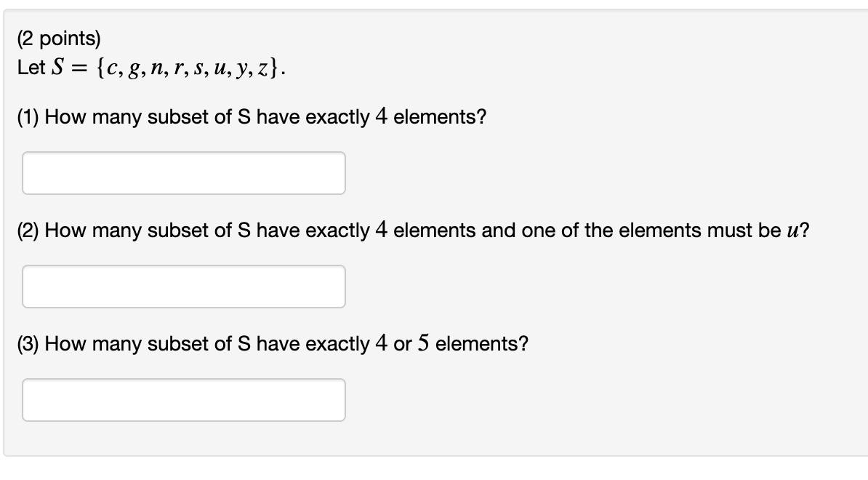Image resolution: width=868 pixels, height=480 pixels.
Task: Click the answer box for question (1)
Action: pos(184,173)
